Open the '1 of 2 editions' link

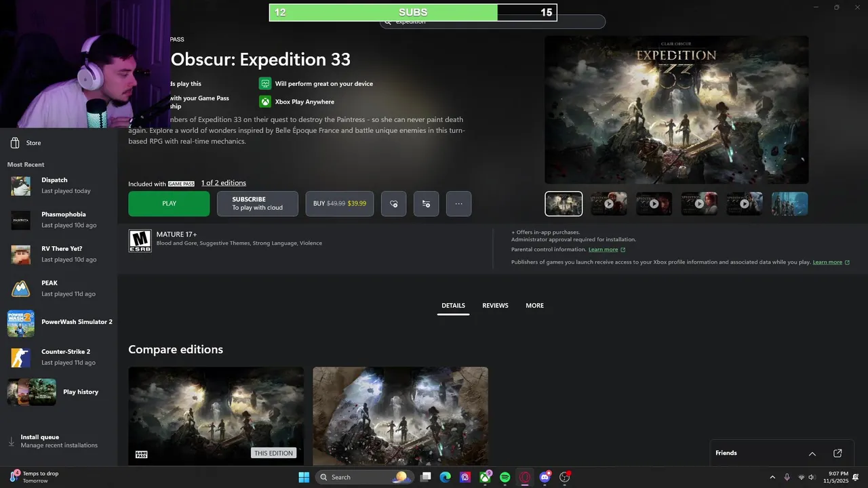coord(224,183)
